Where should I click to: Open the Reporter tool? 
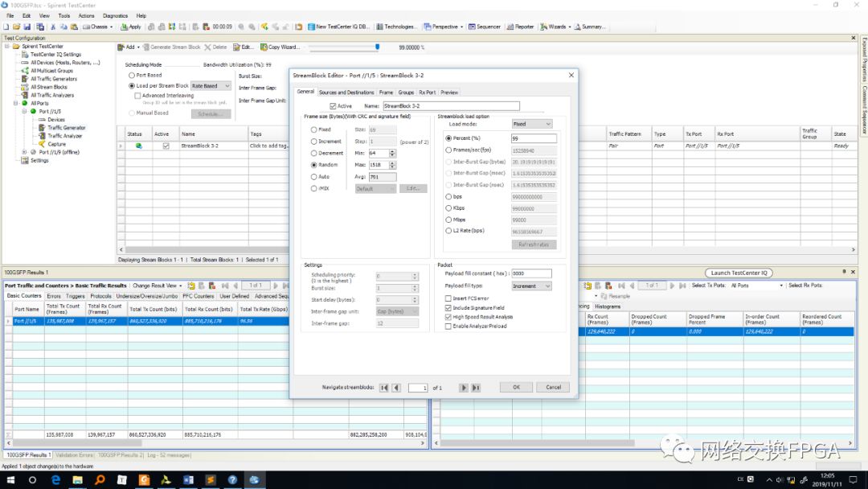pyautogui.click(x=521, y=27)
